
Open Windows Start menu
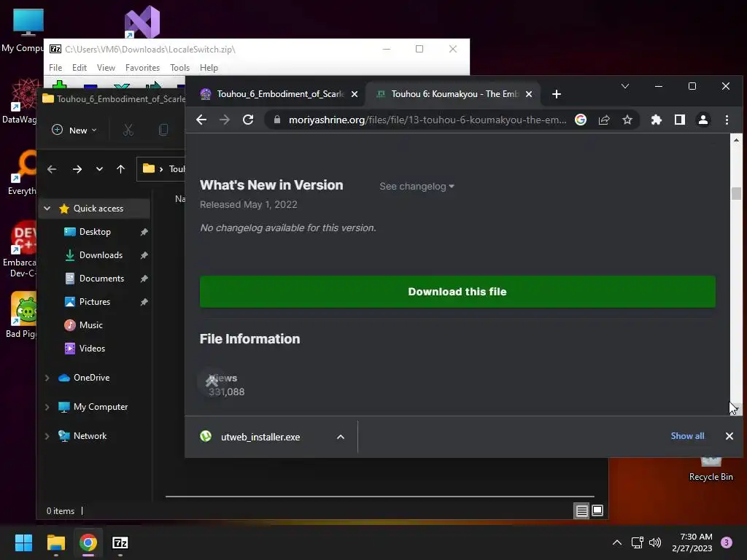pyautogui.click(x=23, y=542)
